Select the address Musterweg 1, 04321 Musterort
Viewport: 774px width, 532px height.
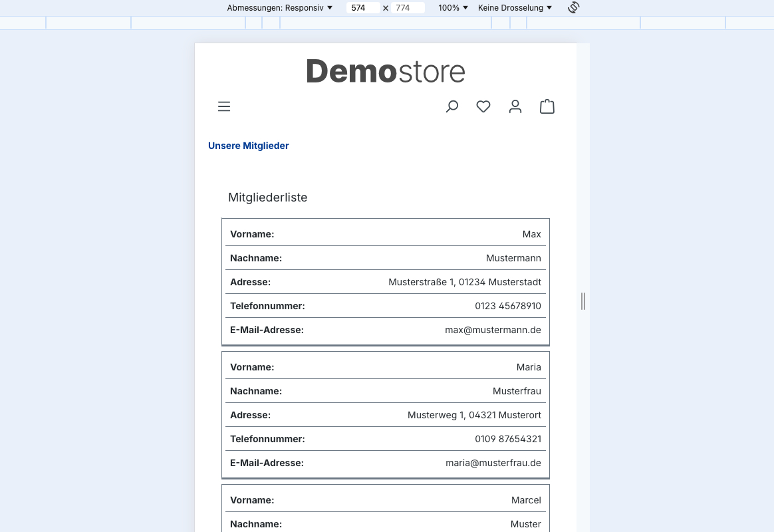(474, 415)
